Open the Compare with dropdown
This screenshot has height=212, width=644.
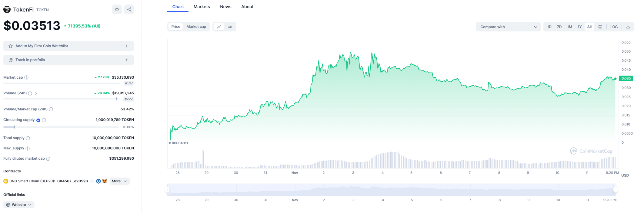508,27
